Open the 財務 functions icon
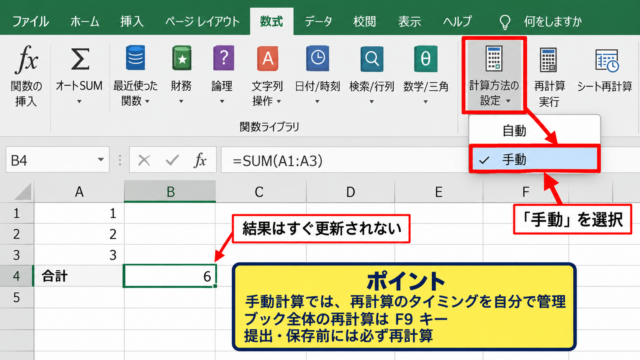The image size is (640, 360). [182, 58]
